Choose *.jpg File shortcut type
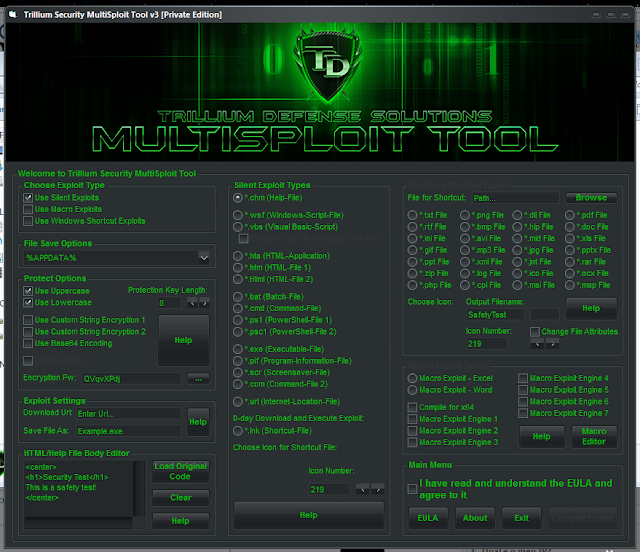The height and width of the screenshot is (552, 640). [518, 250]
